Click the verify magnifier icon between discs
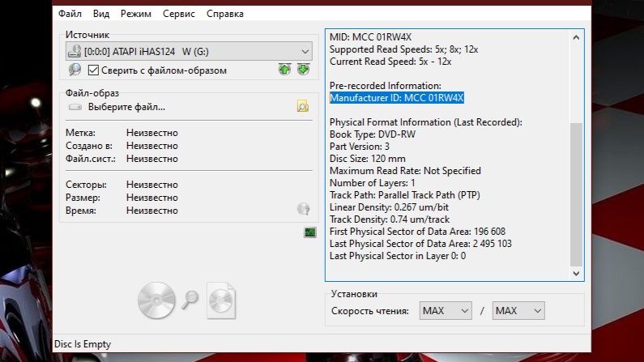Image resolution: width=644 pixels, height=362 pixels. click(190, 300)
